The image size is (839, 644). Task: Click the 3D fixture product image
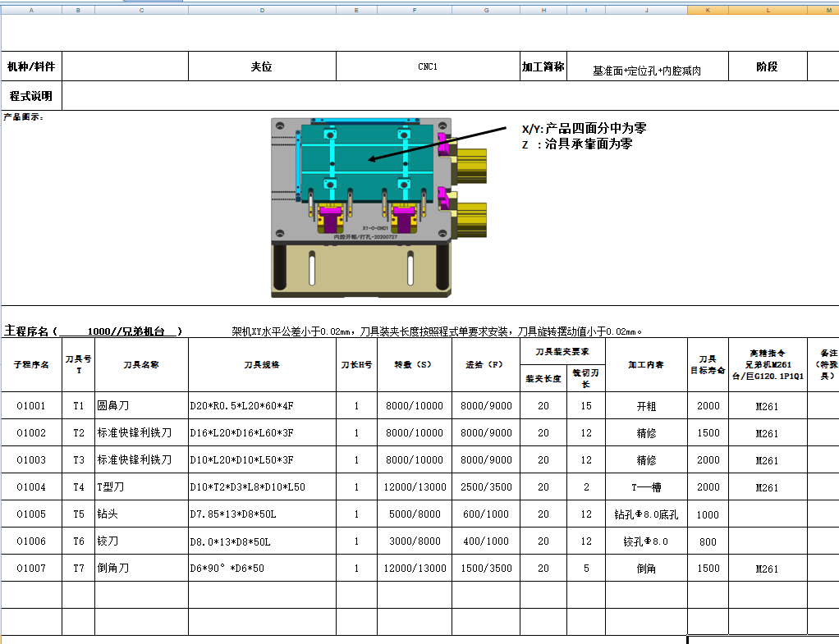click(361, 205)
